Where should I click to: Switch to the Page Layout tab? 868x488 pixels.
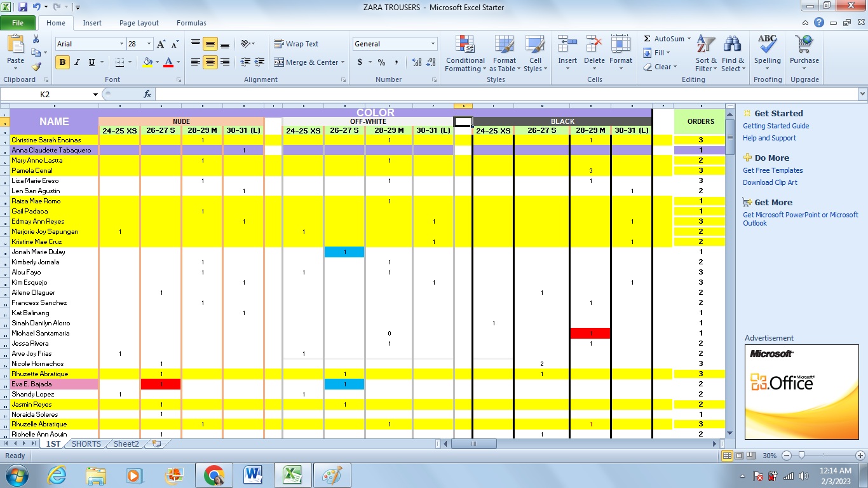(139, 23)
